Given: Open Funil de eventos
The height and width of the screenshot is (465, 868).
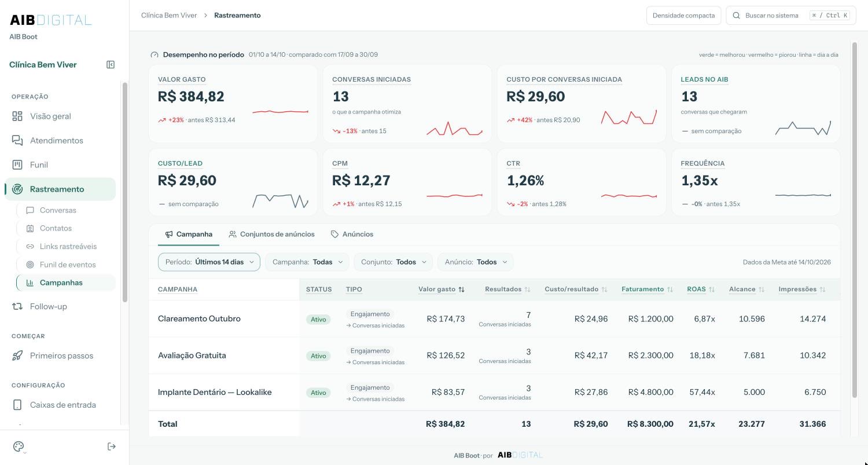Looking at the screenshot, I should [66, 265].
